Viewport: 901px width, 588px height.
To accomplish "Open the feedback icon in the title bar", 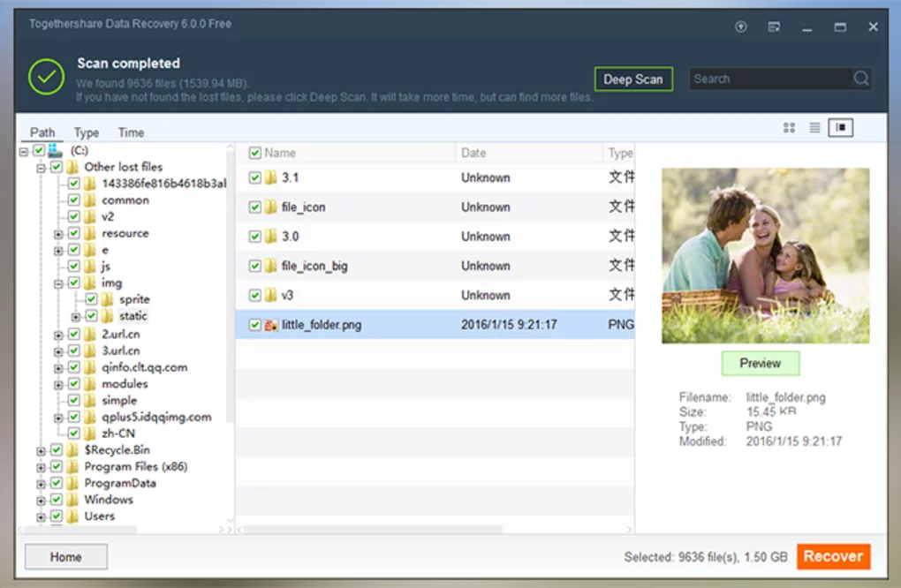I will point(774,27).
